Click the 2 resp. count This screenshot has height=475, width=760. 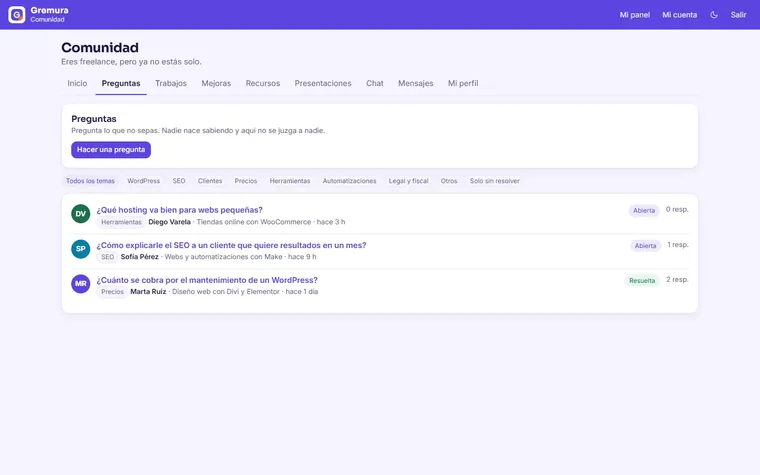pyautogui.click(x=677, y=280)
